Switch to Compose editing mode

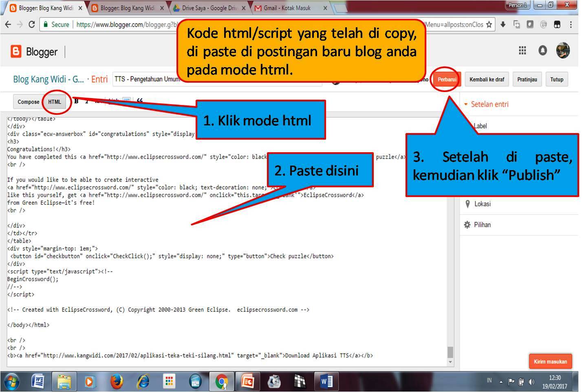[28, 102]
